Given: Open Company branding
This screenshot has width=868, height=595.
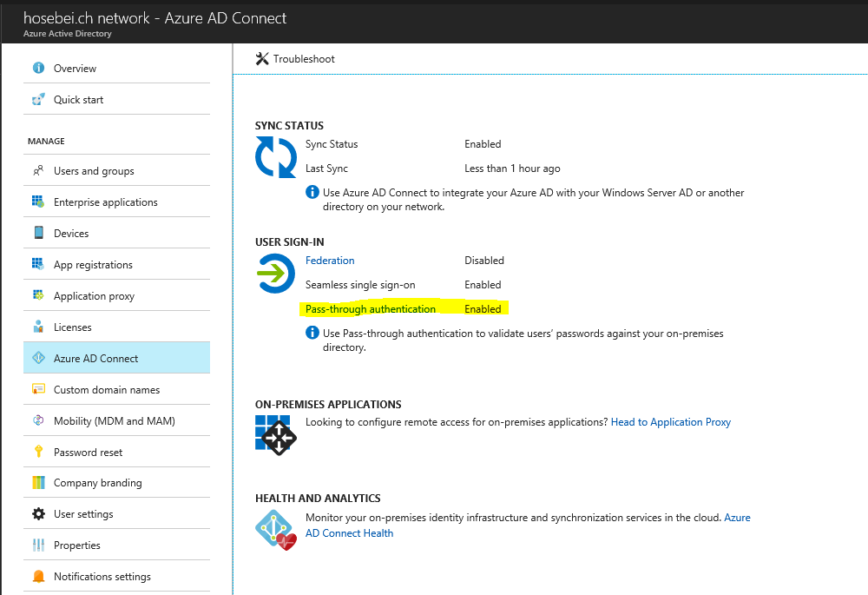Looking at the screenshot, I should click(x=117, y=483).
